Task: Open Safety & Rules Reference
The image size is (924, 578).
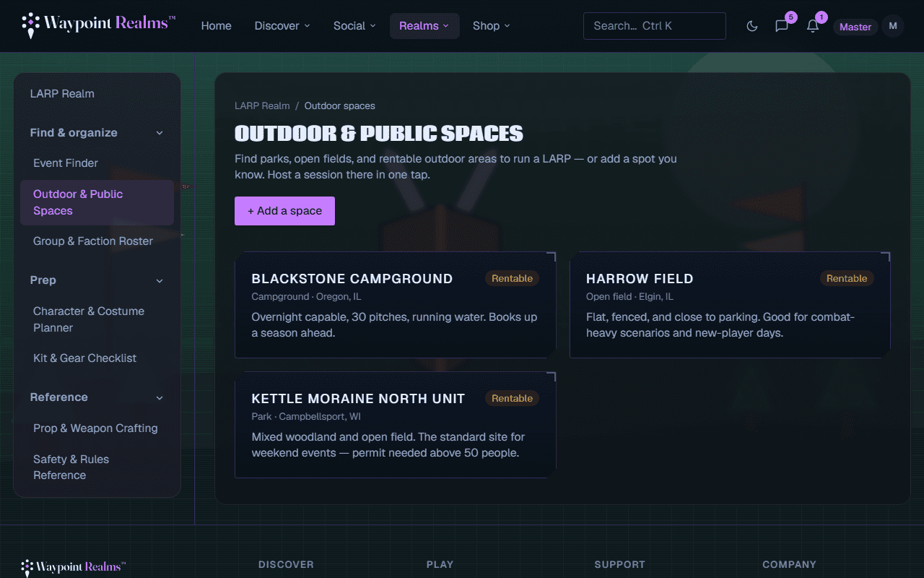Action: click(97, 467)
